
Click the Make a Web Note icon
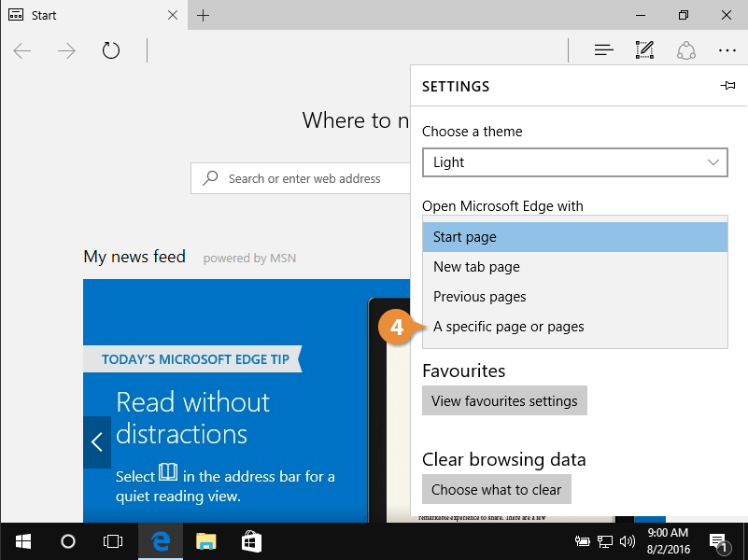[x=644, y=49]
